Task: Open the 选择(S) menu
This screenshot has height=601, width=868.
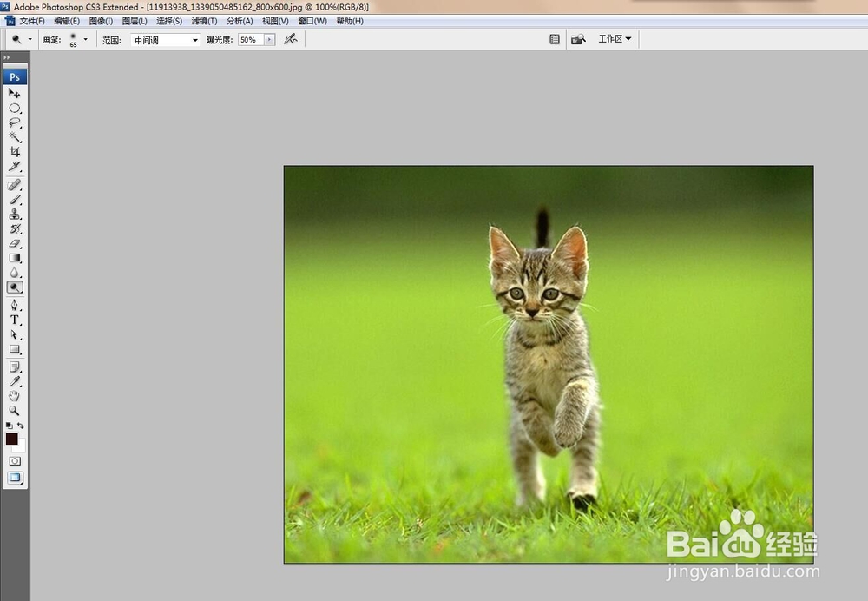Action: pyautogui.click(x=169, y=21)
